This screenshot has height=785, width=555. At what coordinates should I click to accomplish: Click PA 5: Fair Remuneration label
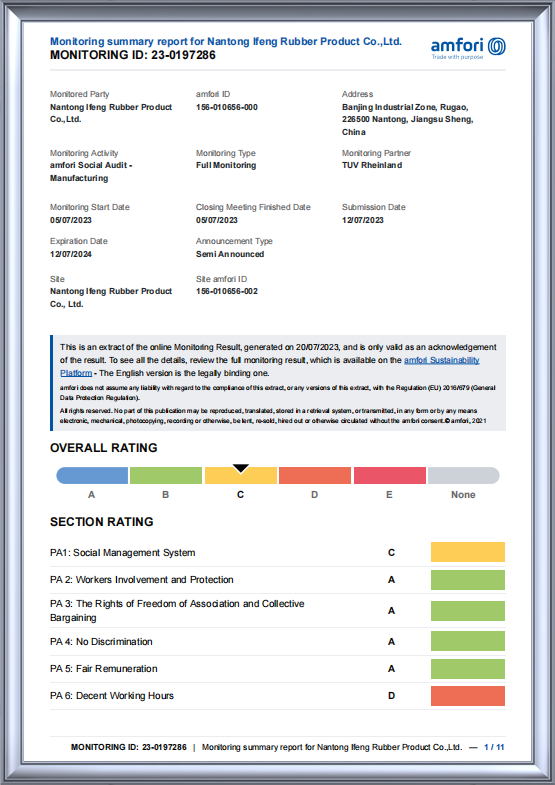click(104, 669)
